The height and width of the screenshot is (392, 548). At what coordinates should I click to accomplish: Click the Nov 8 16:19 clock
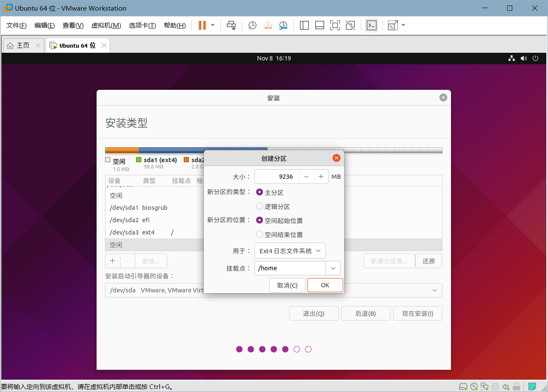point(274,58)
